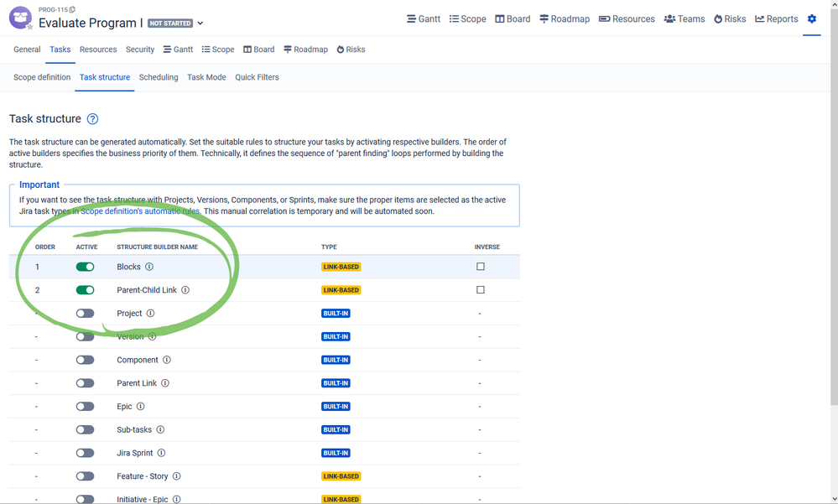
Task: Open the settings gear icon
Action: (x=811, y=18)
